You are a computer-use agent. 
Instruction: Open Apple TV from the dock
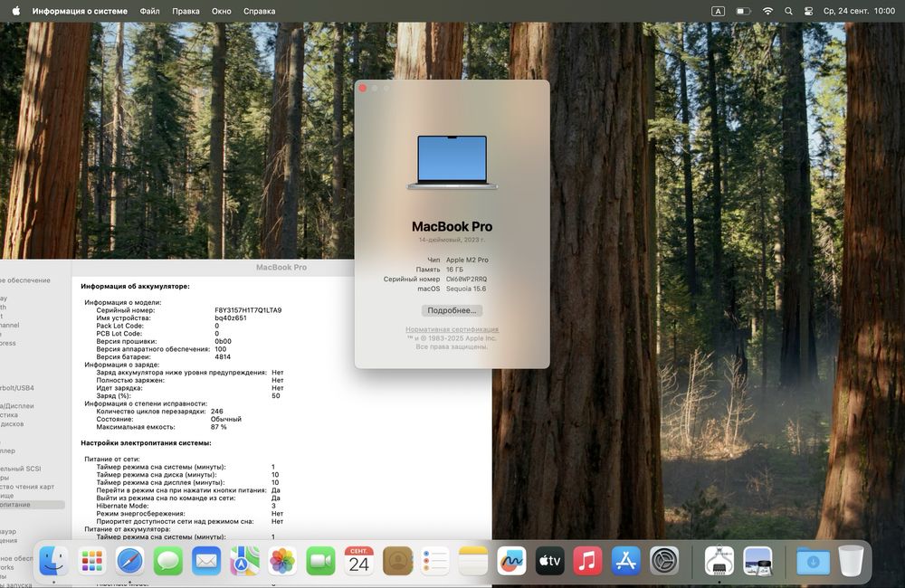coord(549,560)
